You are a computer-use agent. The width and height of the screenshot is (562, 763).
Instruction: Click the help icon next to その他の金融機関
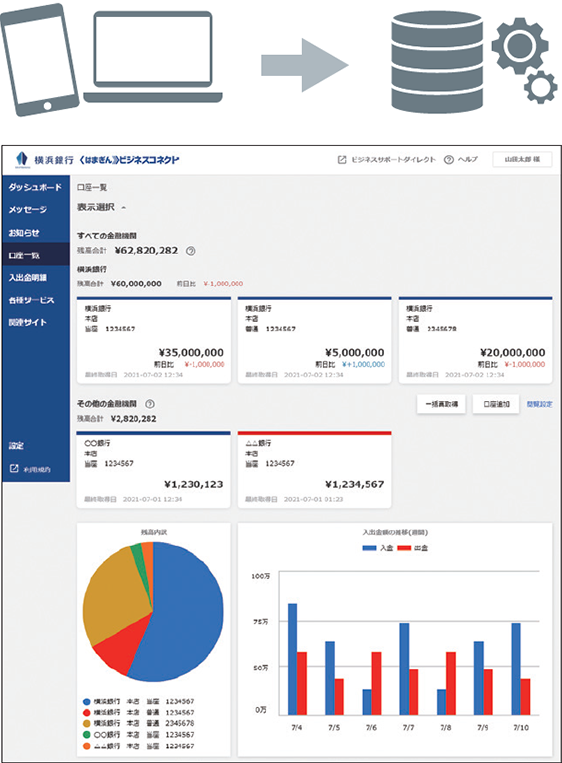150,404
